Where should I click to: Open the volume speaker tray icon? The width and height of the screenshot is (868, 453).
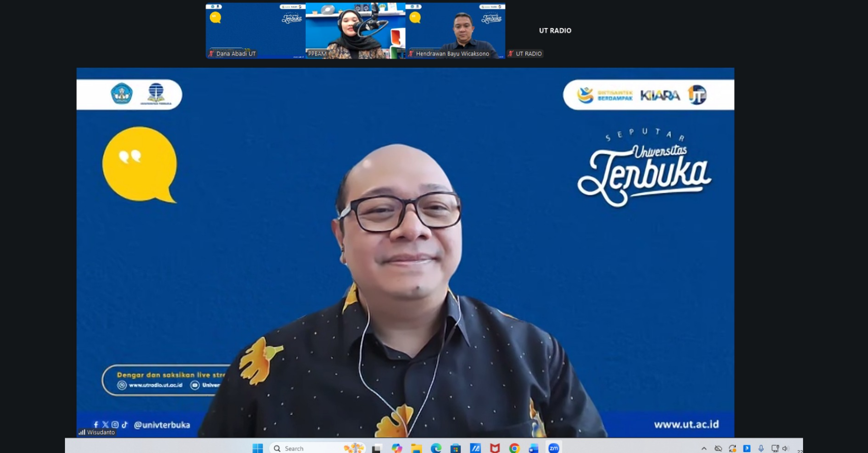(x=786, y=449)
